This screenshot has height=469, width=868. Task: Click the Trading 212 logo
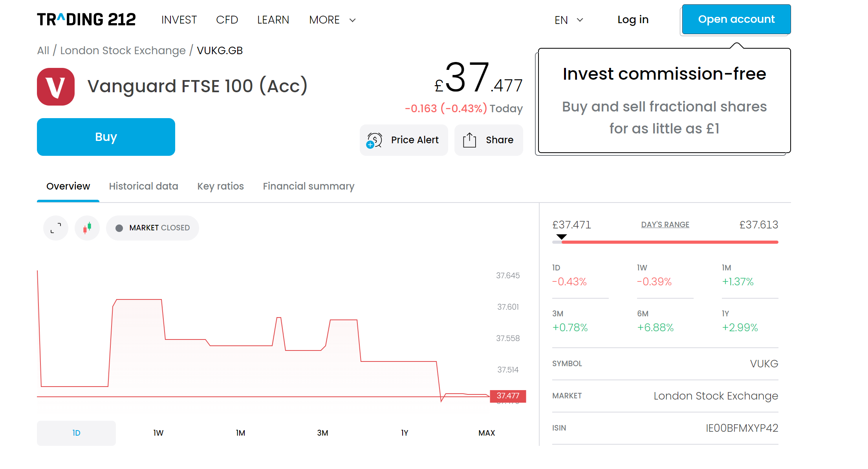pyautogui.click(x=86, y=20)
